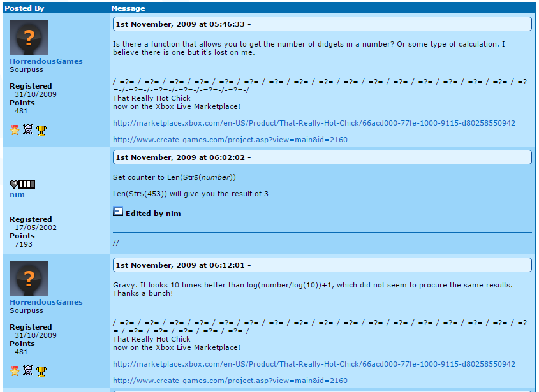Open HorrendousGames profile link in first post
Screen dimensions: 539x392
46,61
